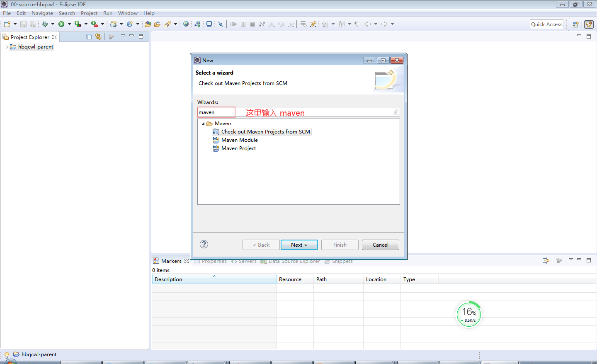The image size is (597, 364).
Task: Select Maven Module wizard entry
Action: click(x=235, y=140)
